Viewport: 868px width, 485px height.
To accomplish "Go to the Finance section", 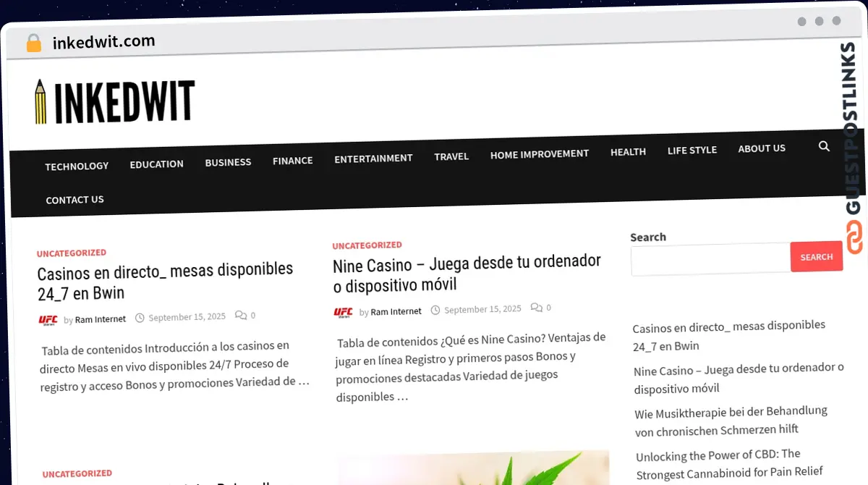I will coord(292,161).
